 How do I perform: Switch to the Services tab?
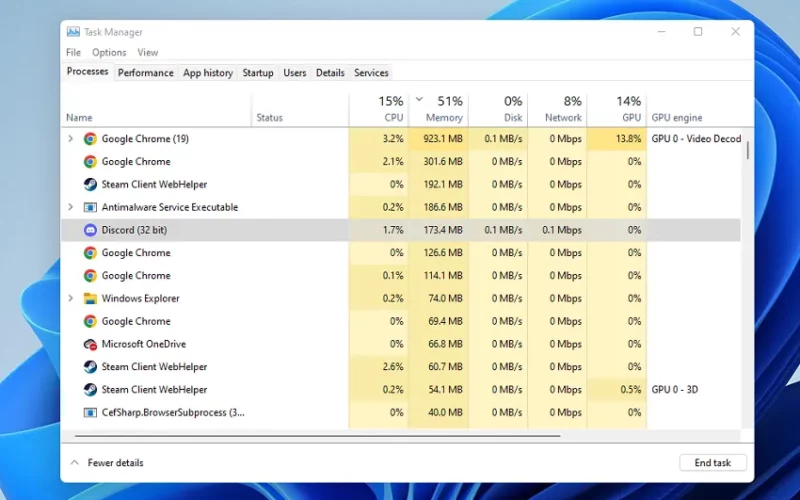pos(371,73)
